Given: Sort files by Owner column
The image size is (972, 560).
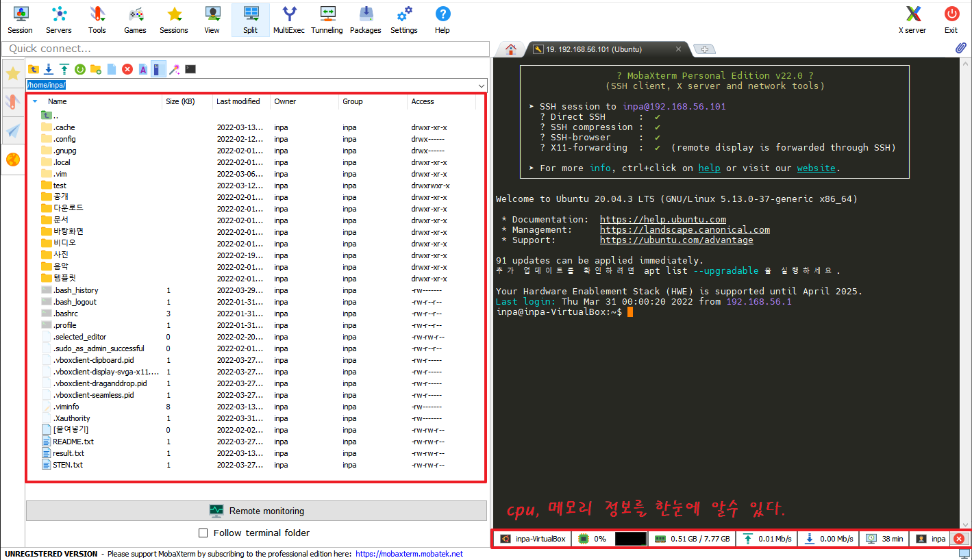Looking at the screenshot, I should (x=285, y=101).
